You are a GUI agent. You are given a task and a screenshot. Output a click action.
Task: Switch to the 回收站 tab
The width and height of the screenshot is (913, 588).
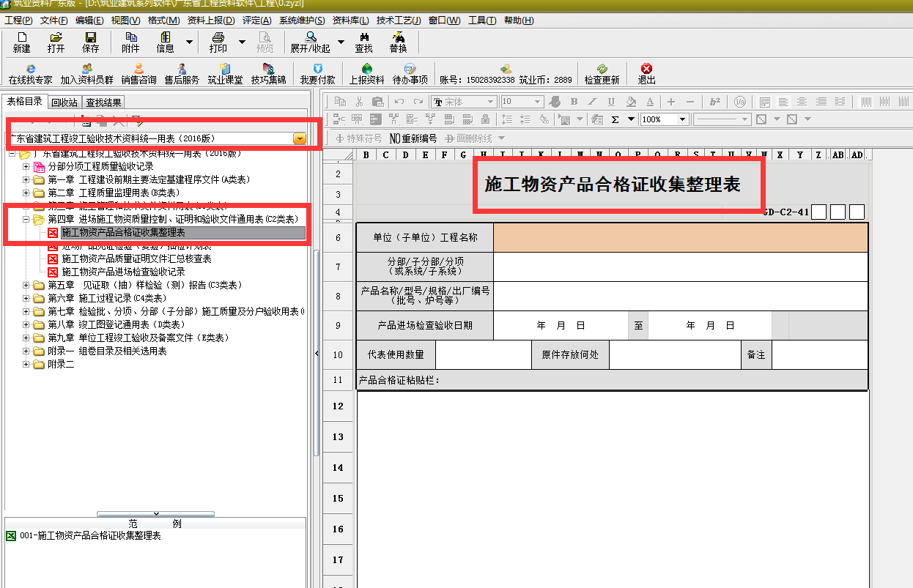[64, 103]
